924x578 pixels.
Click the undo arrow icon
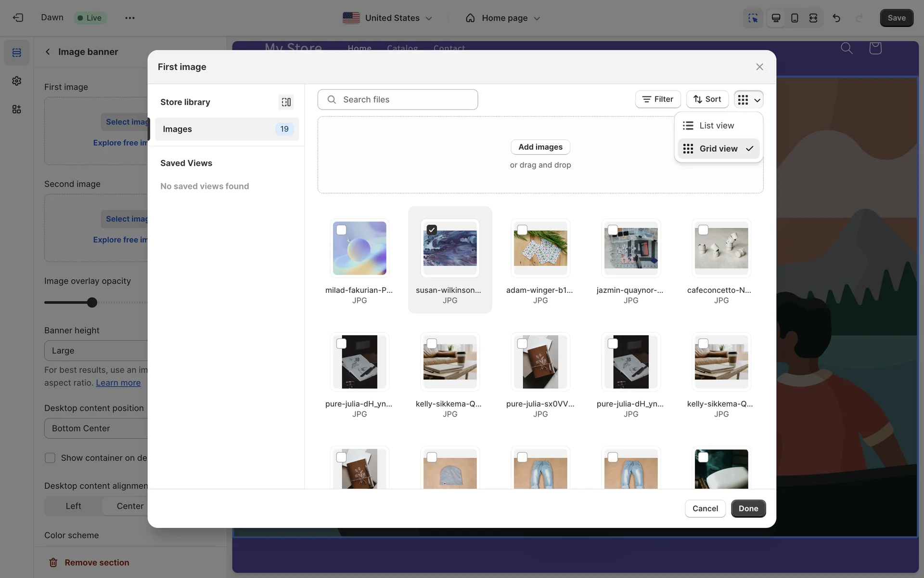tap(836, 18)
